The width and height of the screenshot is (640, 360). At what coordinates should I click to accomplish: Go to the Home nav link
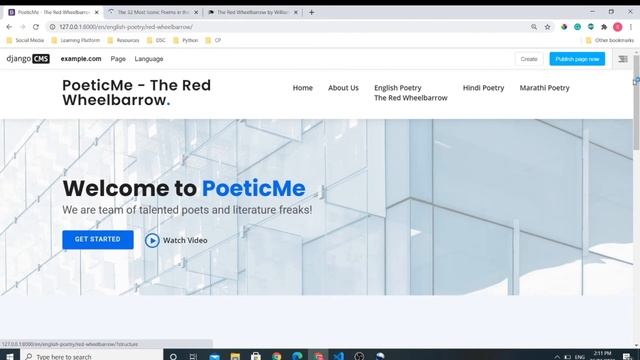302,88
